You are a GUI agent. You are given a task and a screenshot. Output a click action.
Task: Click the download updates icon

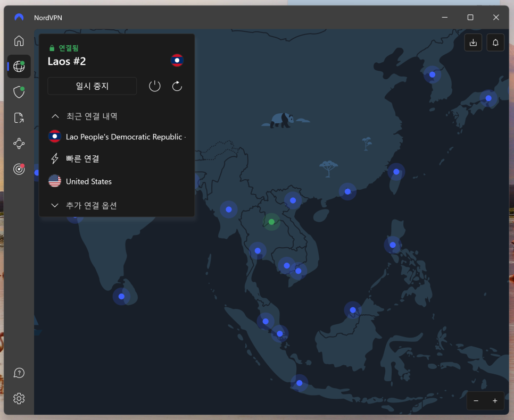[473, 43]
